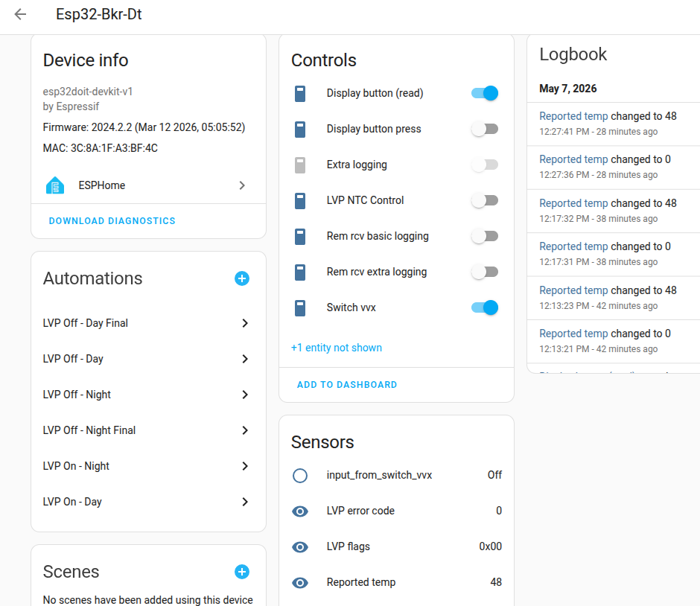Image resolution: width=700 pixels, height=606 pixels.
Task: Open Reported temp link at 12:13:23 PM
Action: (573, 290)
